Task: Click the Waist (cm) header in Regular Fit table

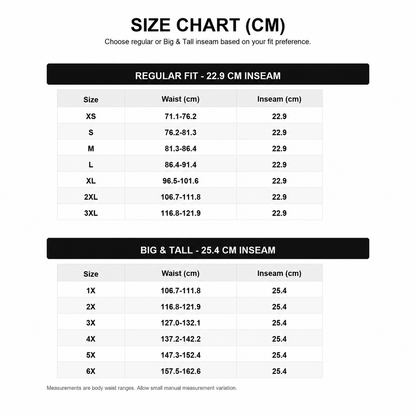Action: click(x=180, y=99)
